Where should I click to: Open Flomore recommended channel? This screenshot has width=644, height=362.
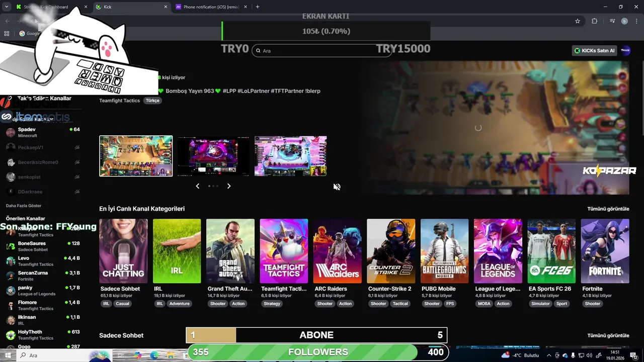(x=42, y=305)
